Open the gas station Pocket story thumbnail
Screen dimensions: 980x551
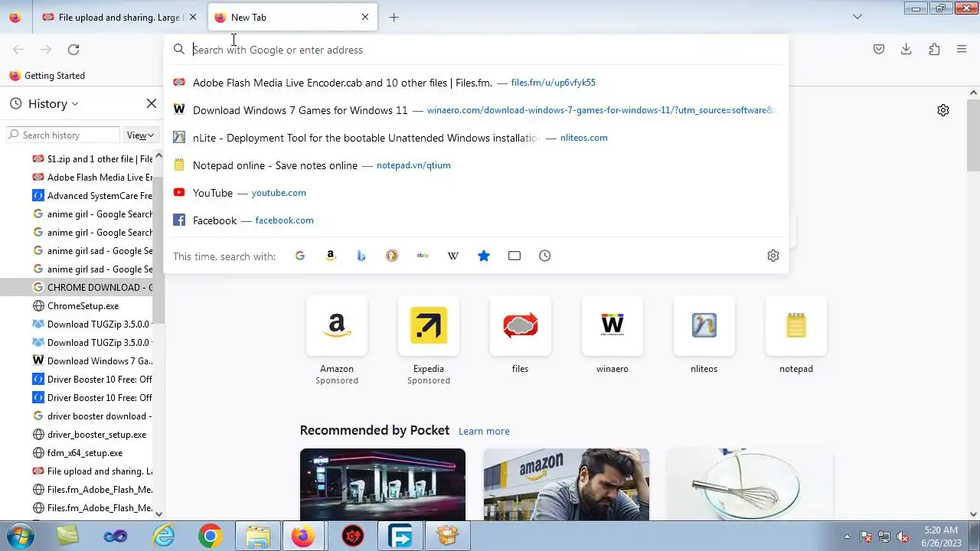pyautogui.click(x=383, y=484)
